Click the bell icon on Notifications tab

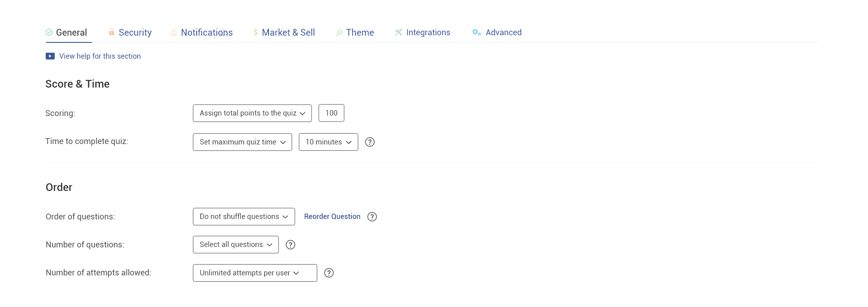(174, 33)
